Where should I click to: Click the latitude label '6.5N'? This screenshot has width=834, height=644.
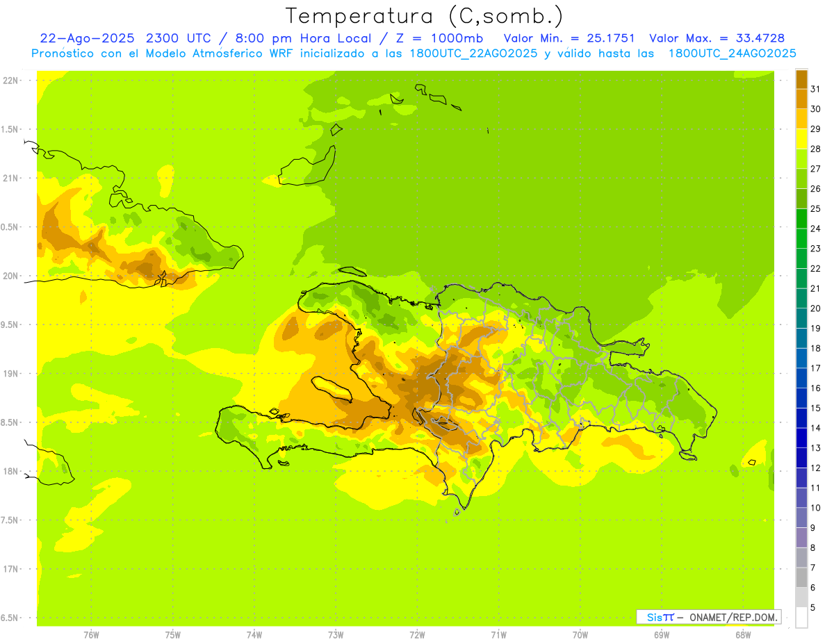(x=10, y=618)
